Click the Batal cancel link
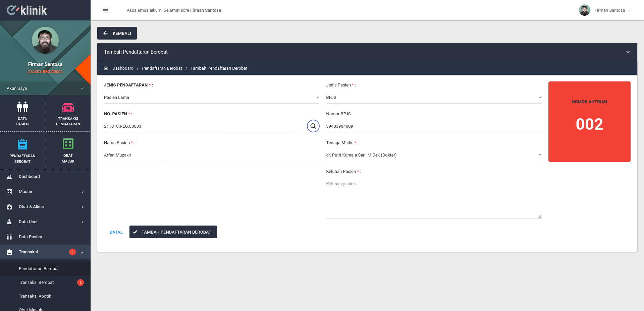Image resolution: width=644 pixels, height=311 pixels. 116,232
